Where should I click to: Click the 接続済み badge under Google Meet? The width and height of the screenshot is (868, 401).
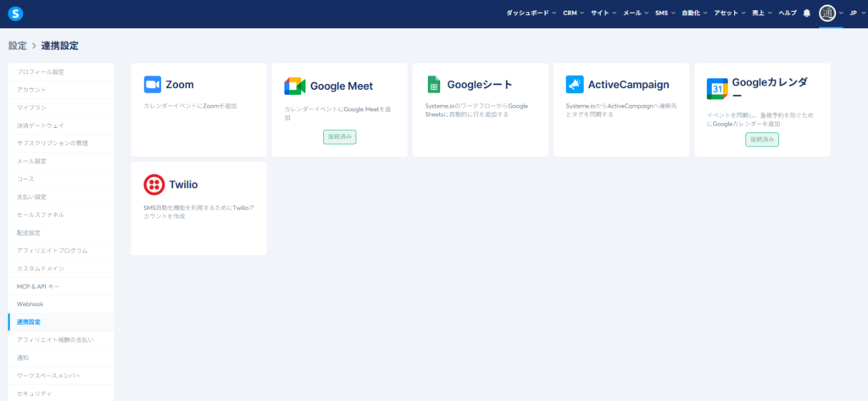coord(339,136)
